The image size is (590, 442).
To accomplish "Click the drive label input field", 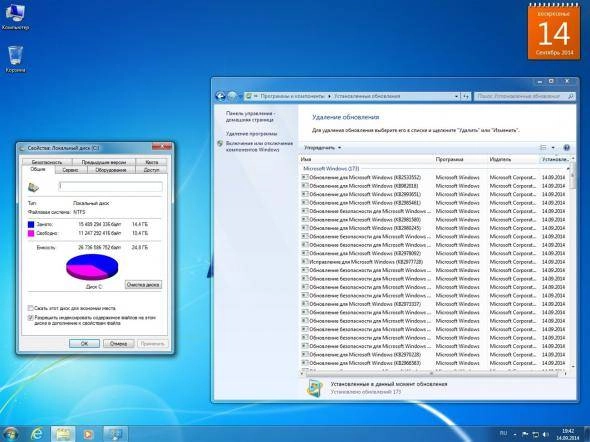I will tap(111, 187).
